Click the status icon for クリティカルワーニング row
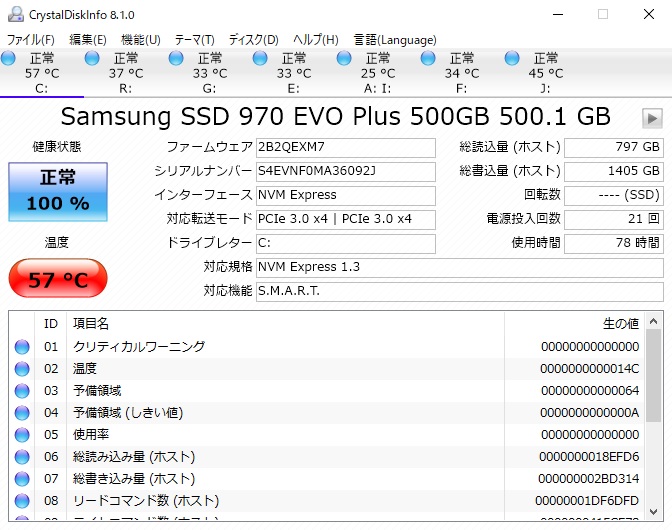The height and width of the screenshot is (530, 672). click(22, 347)
